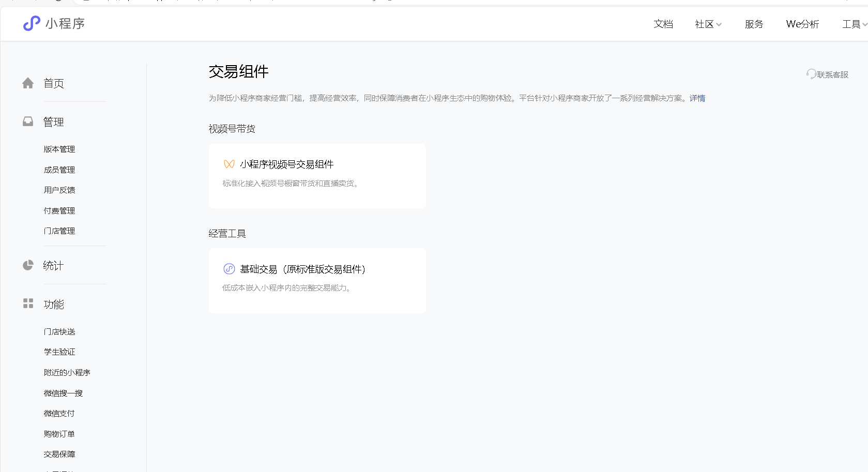Open the 小程序视频号交易组件 card title
Screen dimensions: 868x472
point(287,164)
